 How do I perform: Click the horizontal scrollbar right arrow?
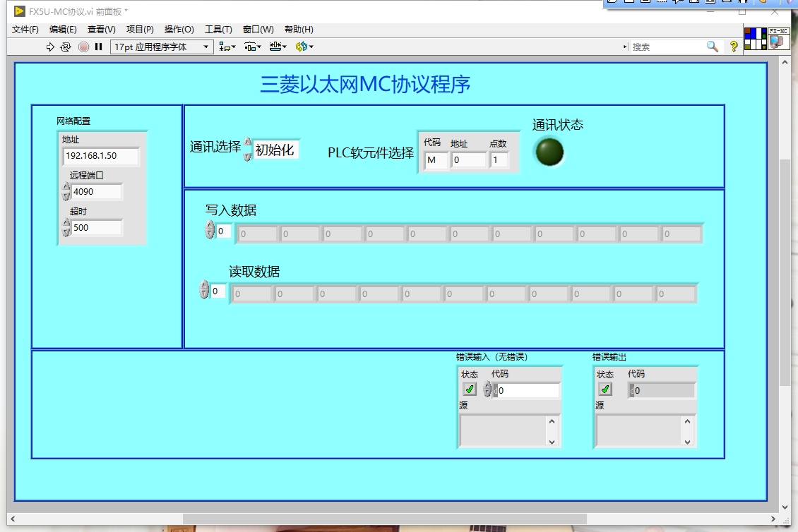click(773, 519)
